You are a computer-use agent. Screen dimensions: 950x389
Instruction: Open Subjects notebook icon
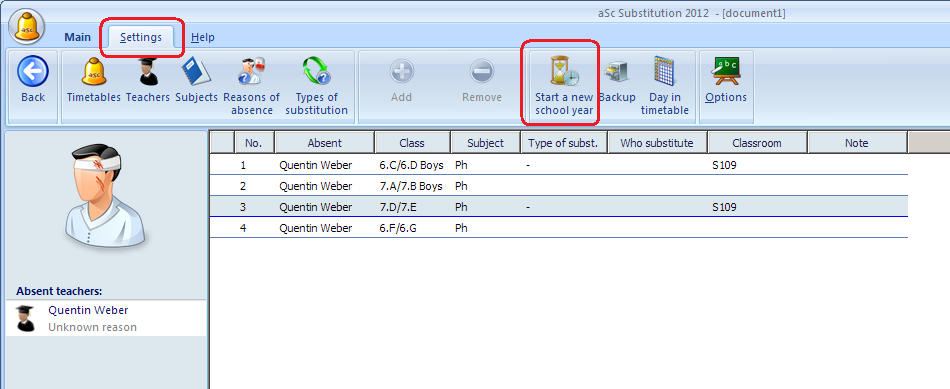coord(196,71)
